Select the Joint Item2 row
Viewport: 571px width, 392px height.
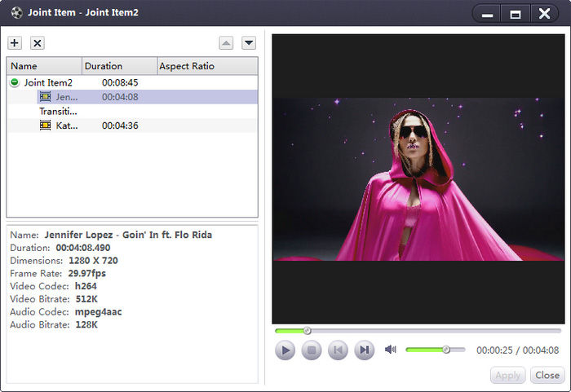132,82
